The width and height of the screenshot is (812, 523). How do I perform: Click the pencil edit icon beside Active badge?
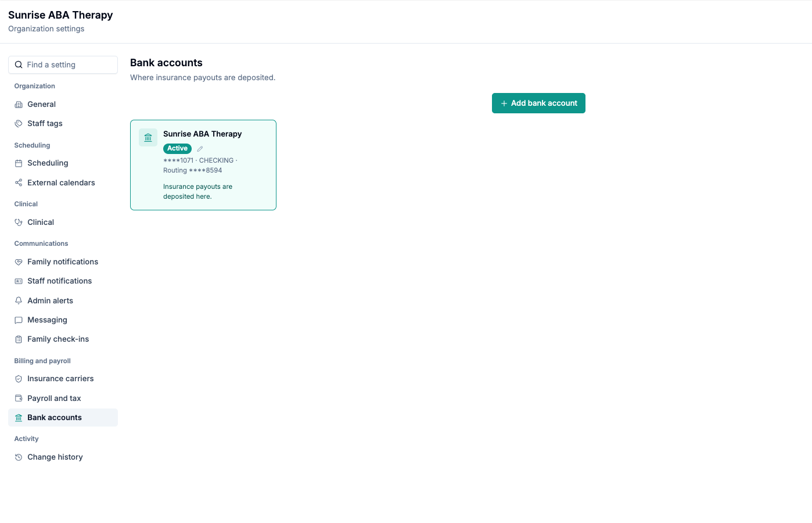pos(200,149)
